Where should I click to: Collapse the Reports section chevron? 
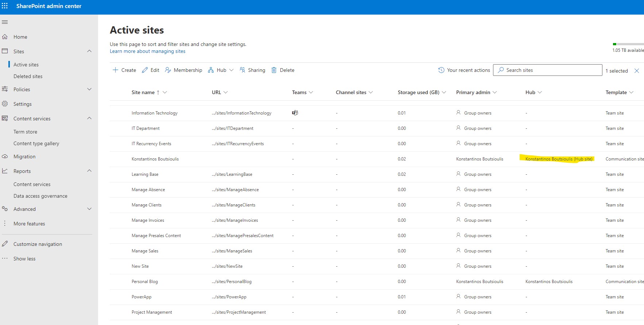(89, 171)
